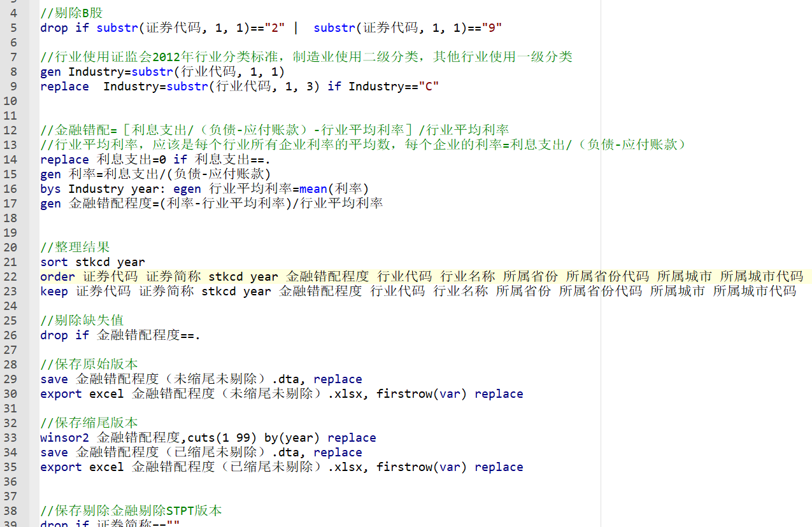Click the sort command on line 21
Screen dimensions: 812x527
(x=54, y=262)
